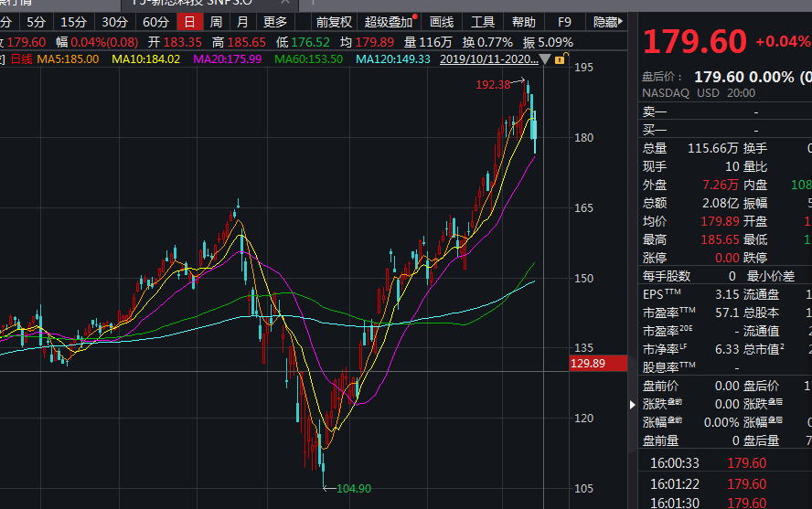Click the 市净率 6.33 value
This screenshot has width=812, height=509.
pyautogui.click(x=727, y=349)
